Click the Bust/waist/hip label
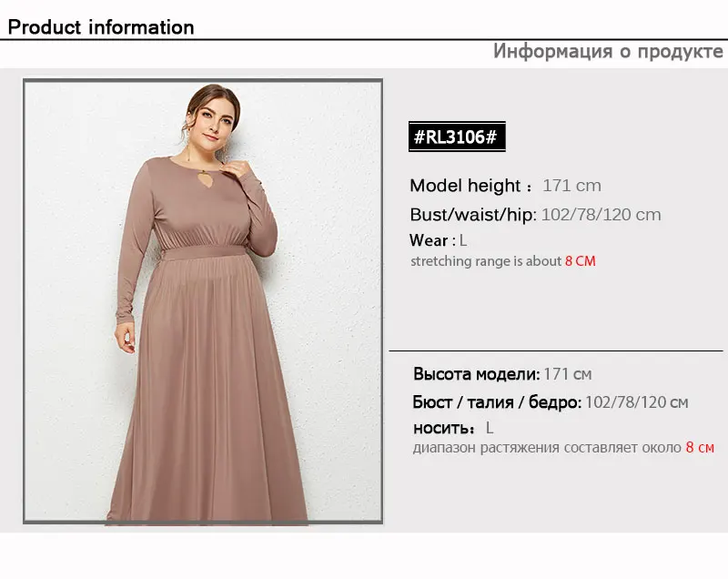The height and width of the screenshot is (579, 728). 473,215
